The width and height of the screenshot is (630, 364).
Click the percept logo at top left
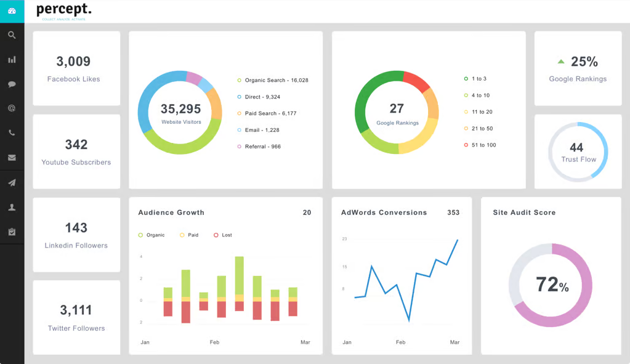64,10
